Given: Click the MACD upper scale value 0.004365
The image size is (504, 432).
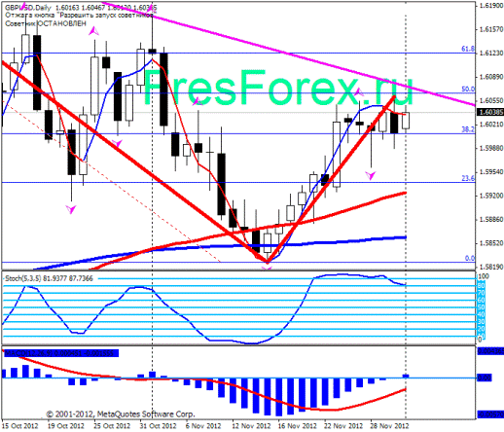Looking at the screenshot, I should [x=490, y=351].
